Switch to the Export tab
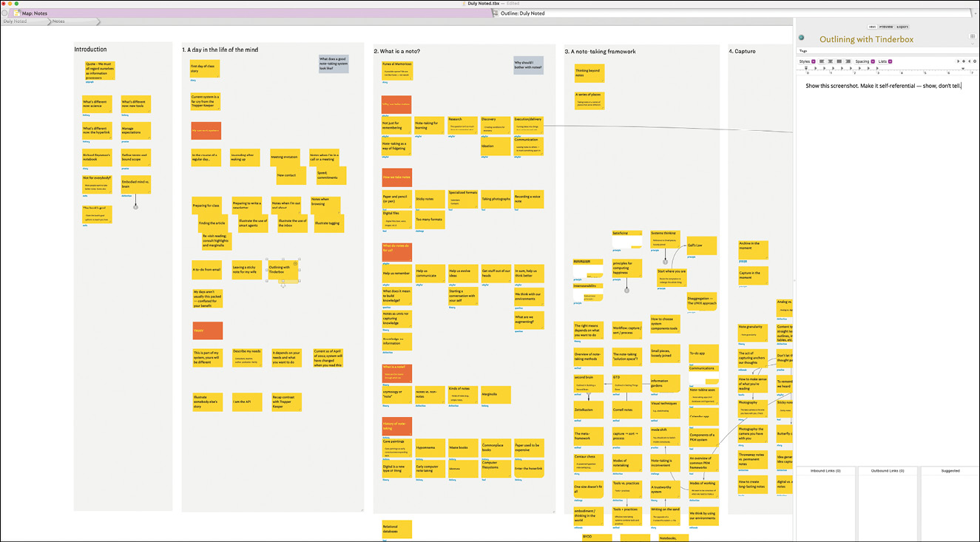This screenshot has height=542, width=980. click(x=902, y=27)
